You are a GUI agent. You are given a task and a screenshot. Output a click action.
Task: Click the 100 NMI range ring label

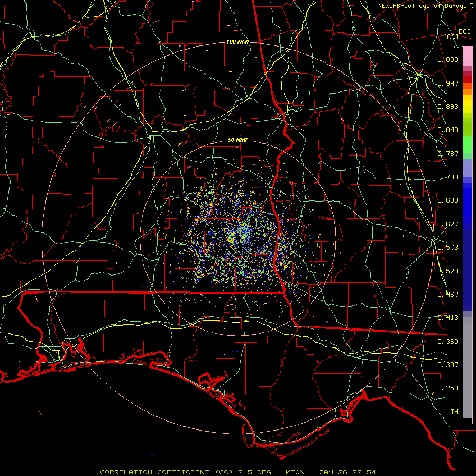[x=237, y=42]
